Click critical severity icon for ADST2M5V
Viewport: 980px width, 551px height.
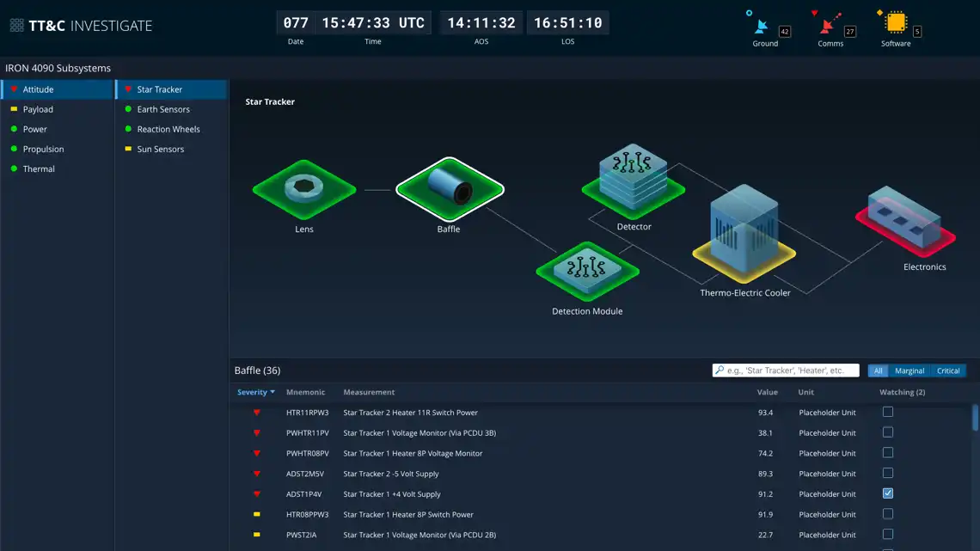click(x=257, y=474)
